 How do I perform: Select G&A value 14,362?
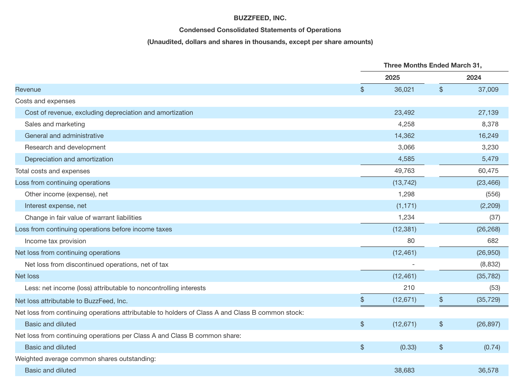[404, 136]
